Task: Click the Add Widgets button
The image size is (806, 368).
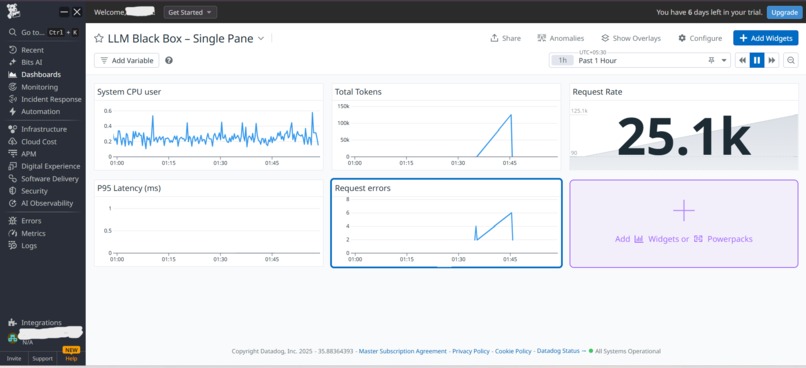Action: [x=765, y=38]
